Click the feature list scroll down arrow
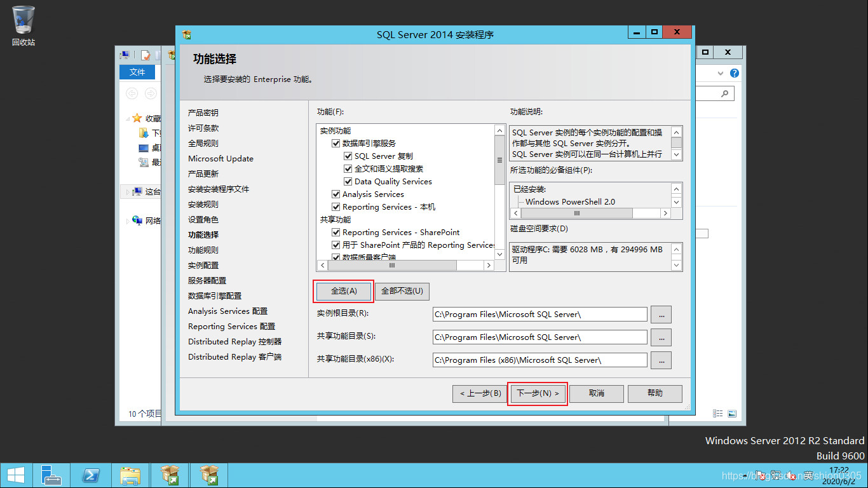868x488 pixels. pyautogui.click(x=499, y=255)
